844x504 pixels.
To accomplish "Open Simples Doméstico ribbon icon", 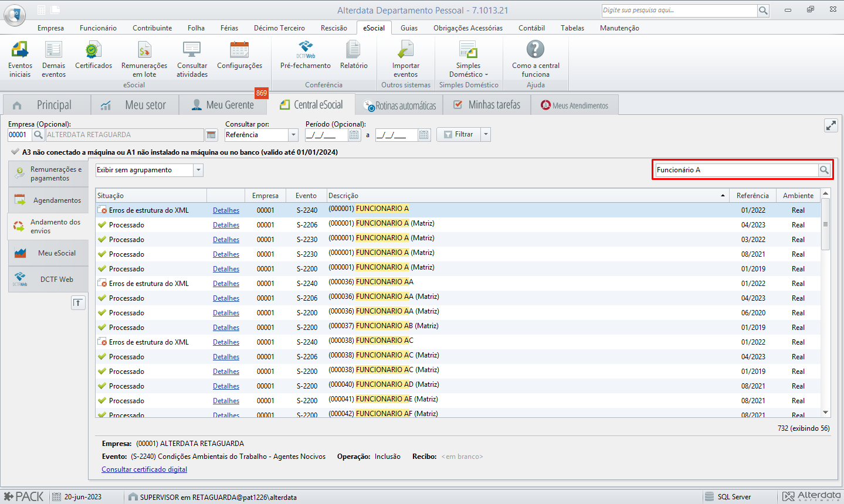I will click(468, 59).
